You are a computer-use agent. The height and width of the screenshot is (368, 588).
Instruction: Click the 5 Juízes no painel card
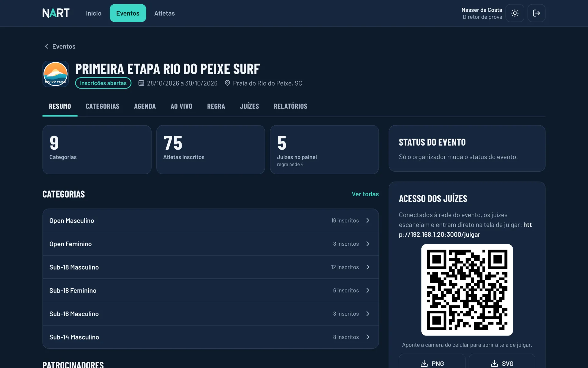click(324, 150)
